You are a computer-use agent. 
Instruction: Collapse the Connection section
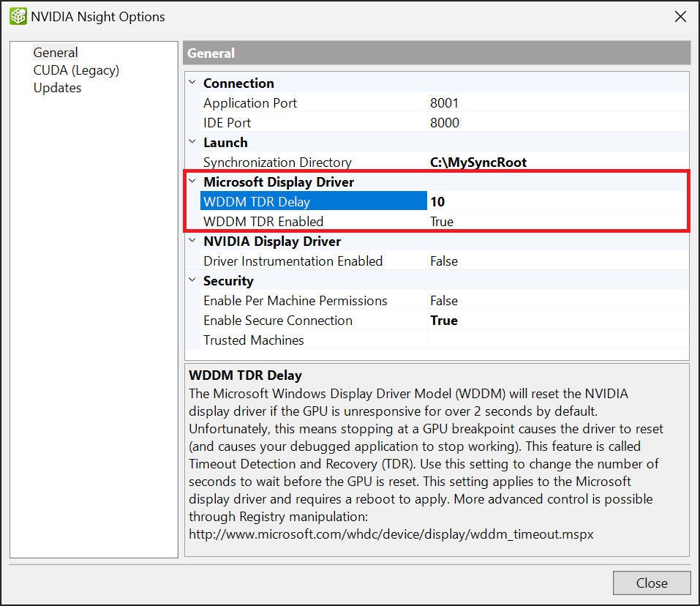192,83
